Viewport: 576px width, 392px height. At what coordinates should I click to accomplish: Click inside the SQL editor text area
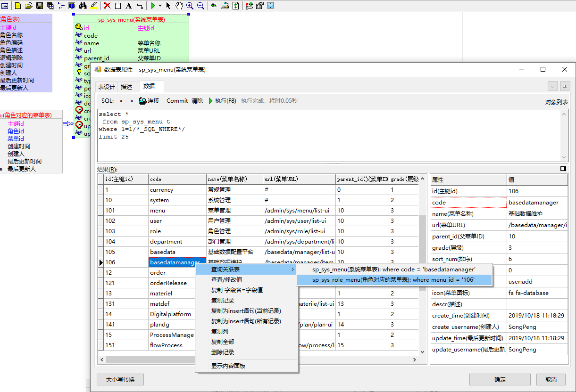pos(329,135)
